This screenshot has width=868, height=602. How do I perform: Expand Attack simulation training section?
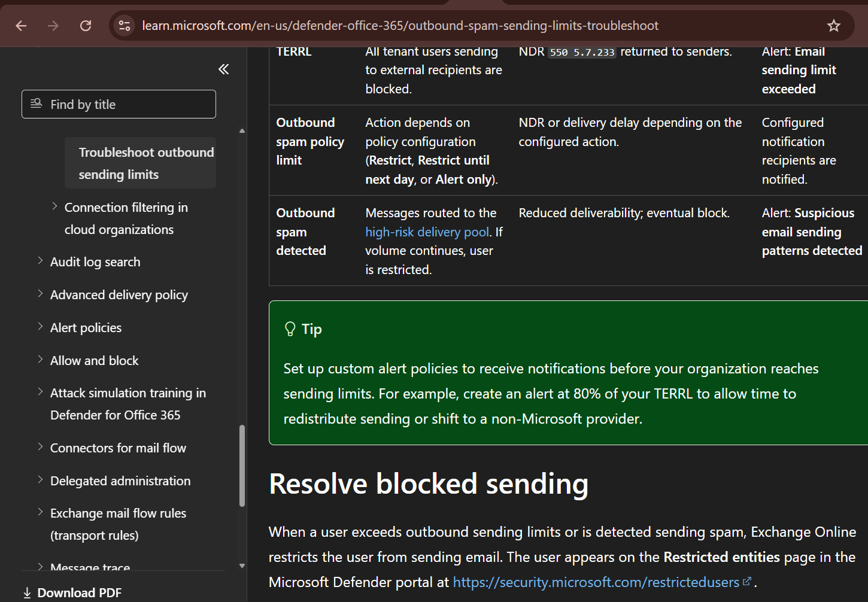click(40, 392)
